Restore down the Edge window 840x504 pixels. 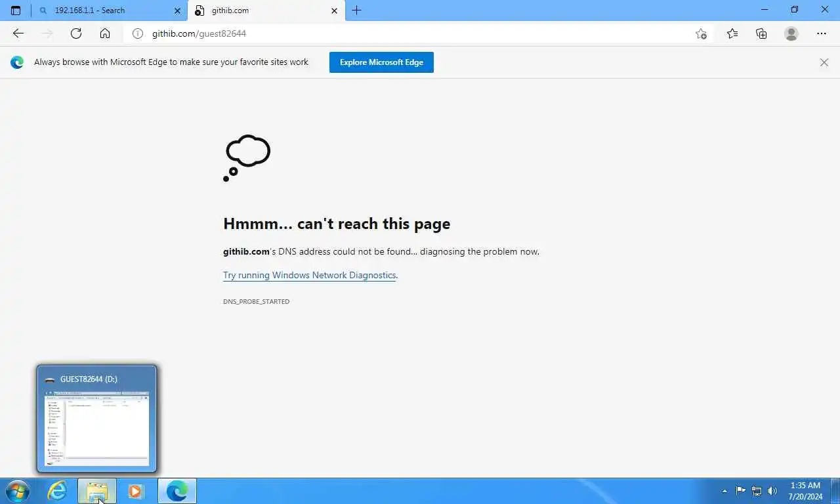(795, 10)
